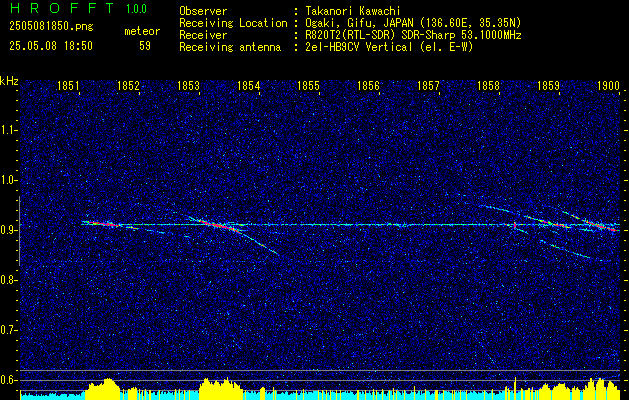Viewport: 629px width, 400px height.
Task: Click the yellow signal-level peak below 1851
Action: pyautogui.click(x=103, y=389)
